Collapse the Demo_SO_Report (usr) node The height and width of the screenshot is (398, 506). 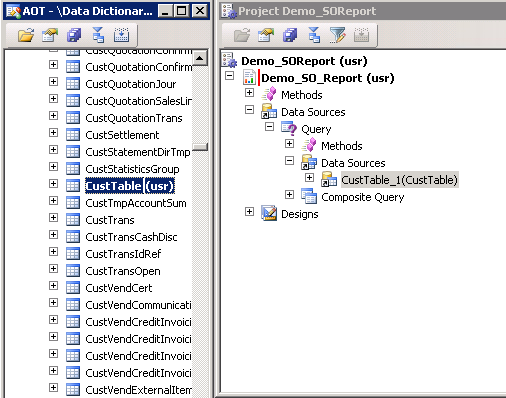click(x=229, y=75)
